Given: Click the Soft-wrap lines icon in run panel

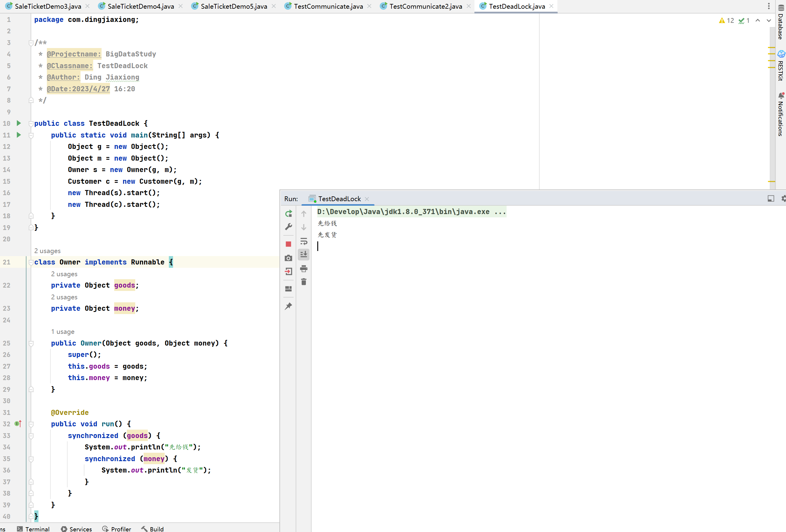Looking at the screenshot, I should [x=304, y=241].
